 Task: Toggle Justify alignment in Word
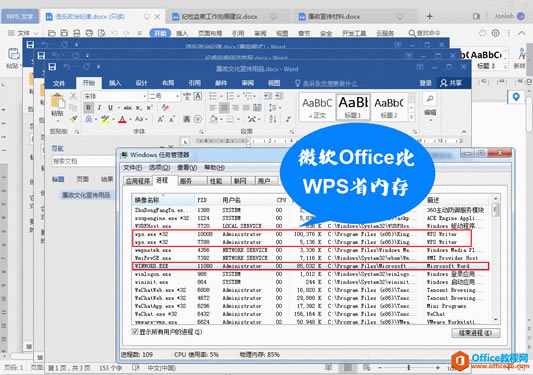click(x=246, y=108)
